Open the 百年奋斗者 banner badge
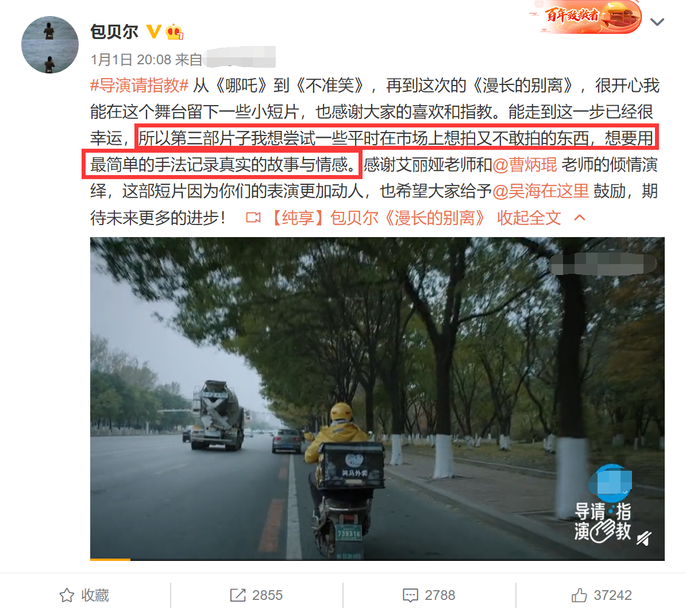This screenshot has width=686, height=616. click(585, 17)
